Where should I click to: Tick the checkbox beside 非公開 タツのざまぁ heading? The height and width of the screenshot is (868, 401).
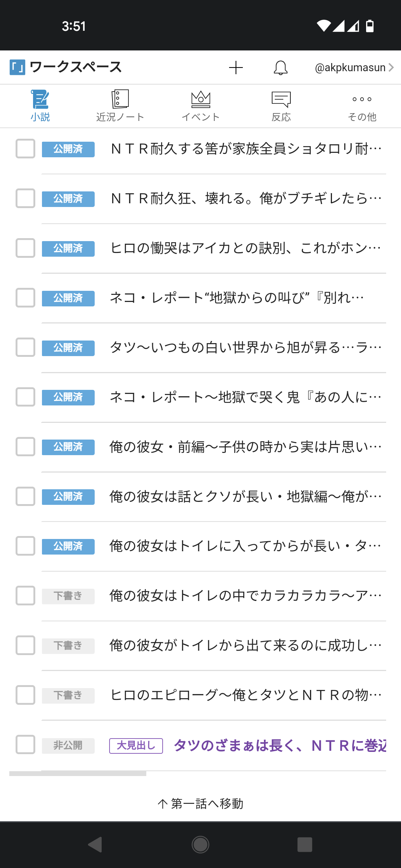point(25,744)
